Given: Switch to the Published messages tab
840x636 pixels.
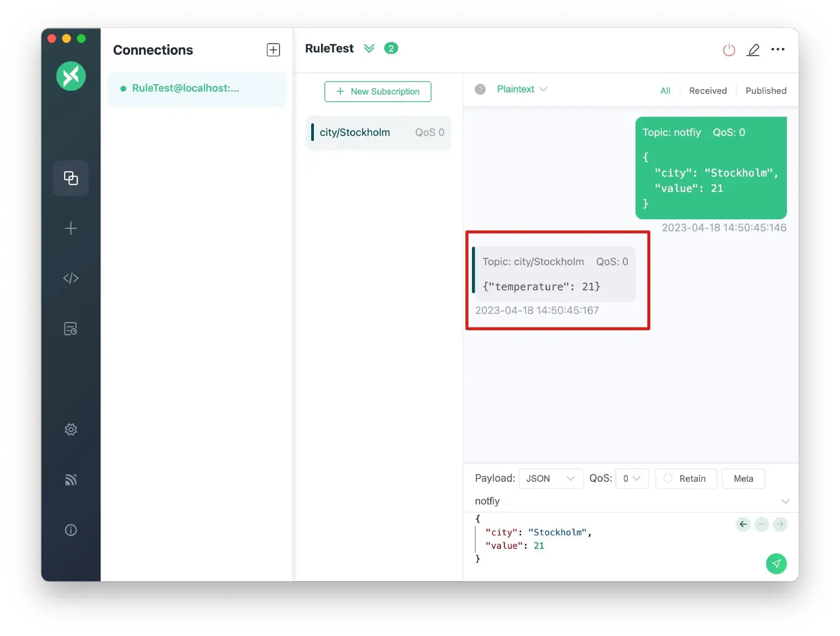Looking at the screenshot, I should (x=766, y=90).
